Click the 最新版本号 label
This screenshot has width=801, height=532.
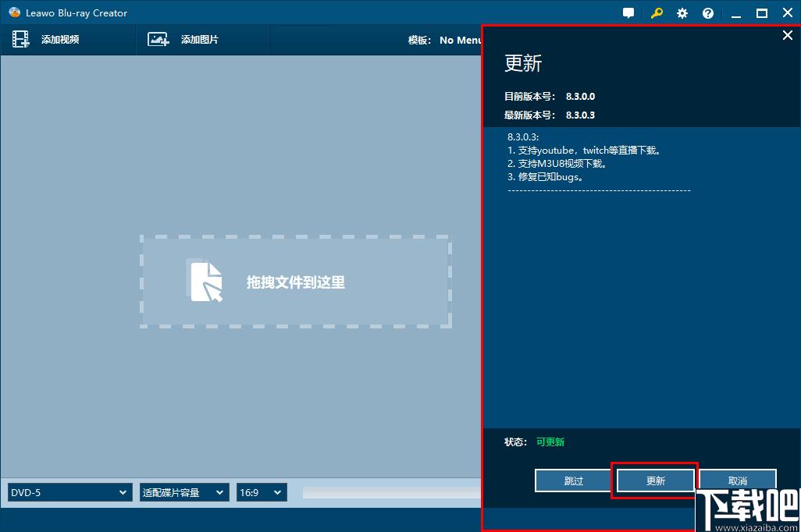coord(529,115)
